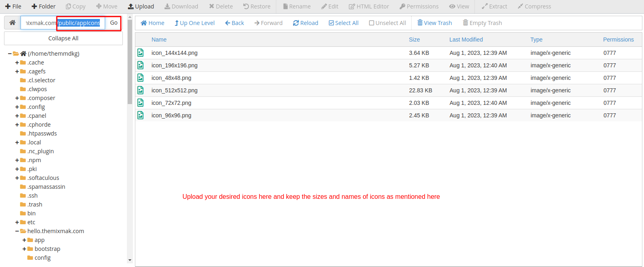This screenshot has height=267, width=644.
Task: Expand the bootstrap folder node
Action: click(25, 249)
